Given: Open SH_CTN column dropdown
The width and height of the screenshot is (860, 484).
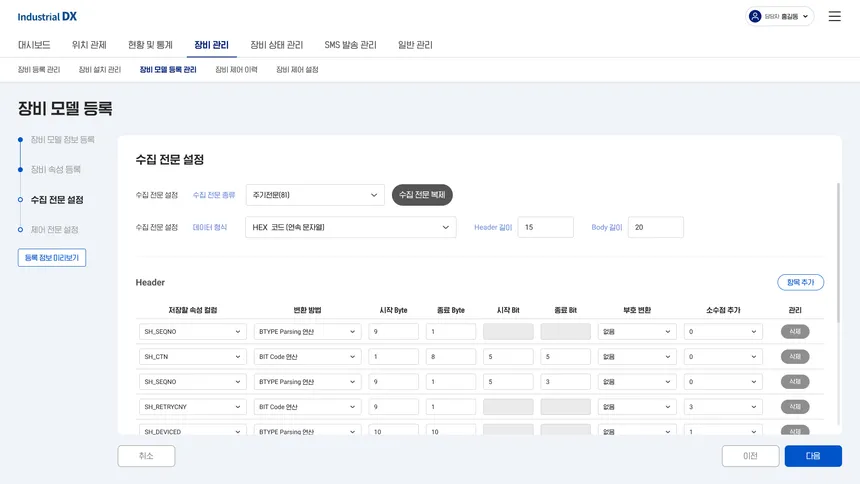Looking at the screenshot, I should (x=193, y=357).
